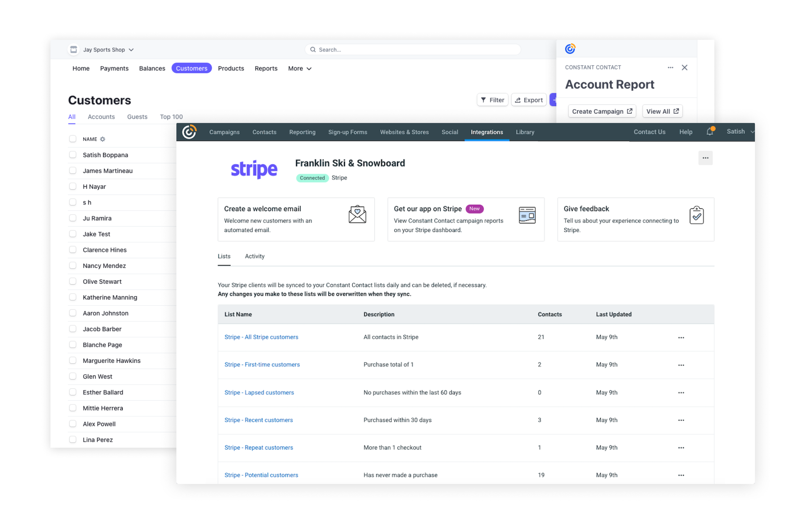Open the Satish account dropdown
This screenshot has height=532, width=812.
739,131
